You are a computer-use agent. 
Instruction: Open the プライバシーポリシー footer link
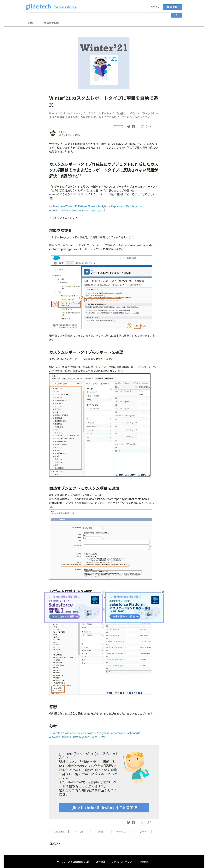pos(122,862)
